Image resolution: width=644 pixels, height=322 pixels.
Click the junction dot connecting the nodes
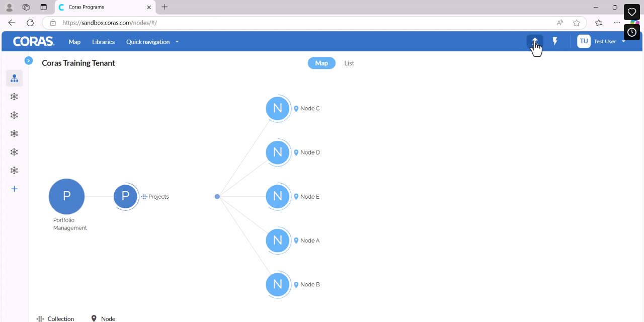click(217, 196)
